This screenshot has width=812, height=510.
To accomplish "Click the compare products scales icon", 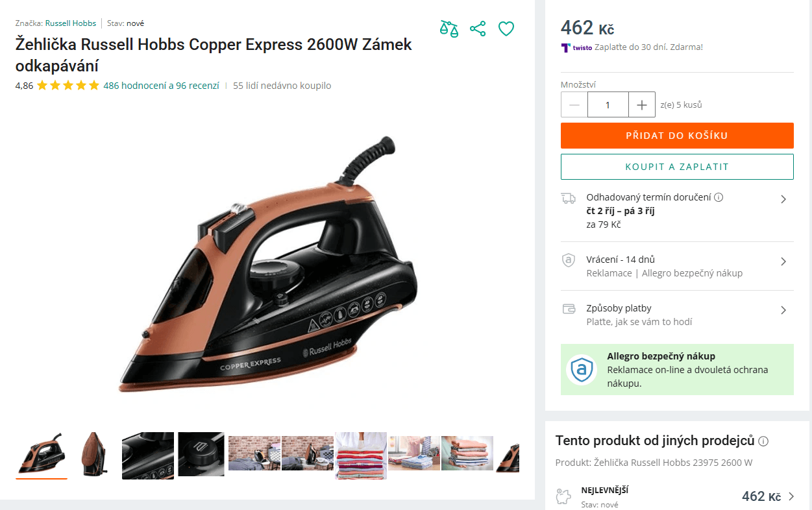I will [449, 29].
